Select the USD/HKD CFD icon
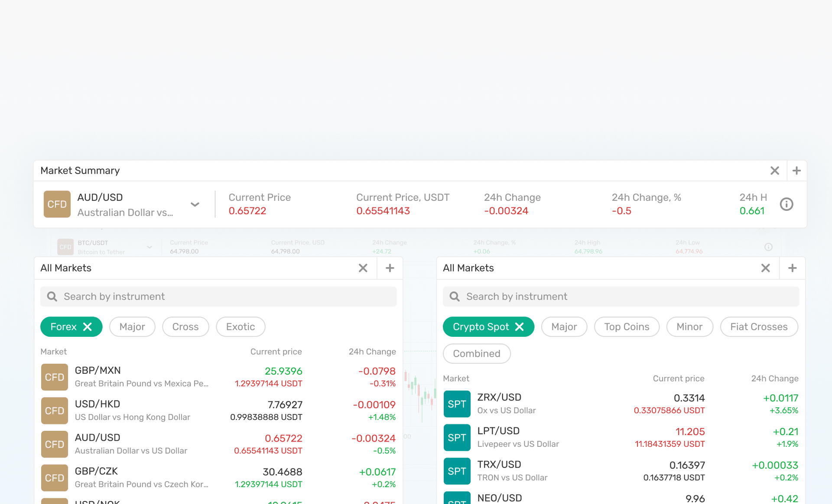This screenshot has height=504, width=832. click(x=55, y=410)
